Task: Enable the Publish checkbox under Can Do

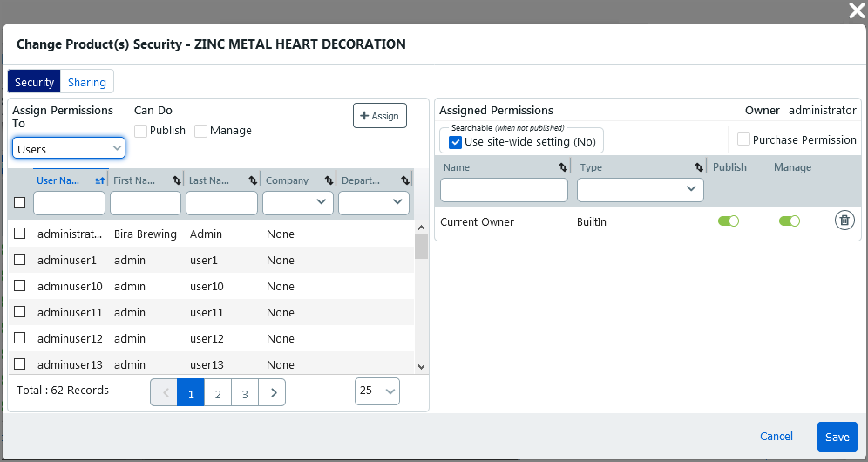Action: pyautogui.click(x=141, y=131)
